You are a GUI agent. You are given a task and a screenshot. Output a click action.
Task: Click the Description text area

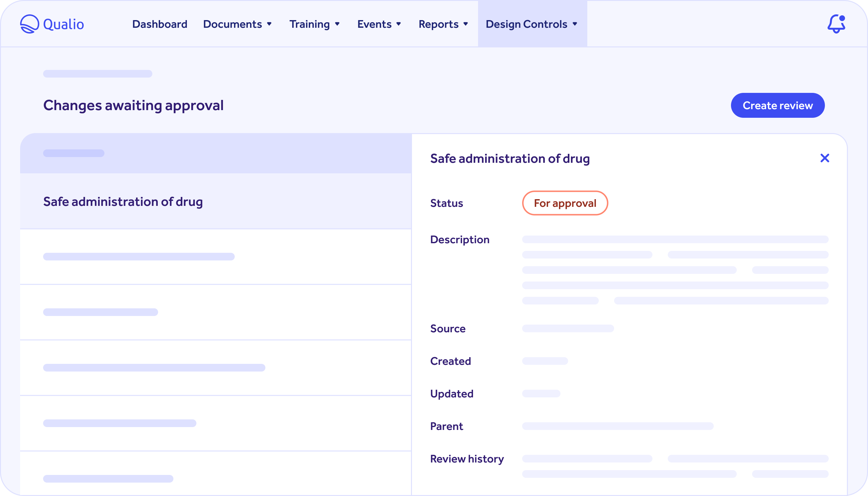(675, 269)
